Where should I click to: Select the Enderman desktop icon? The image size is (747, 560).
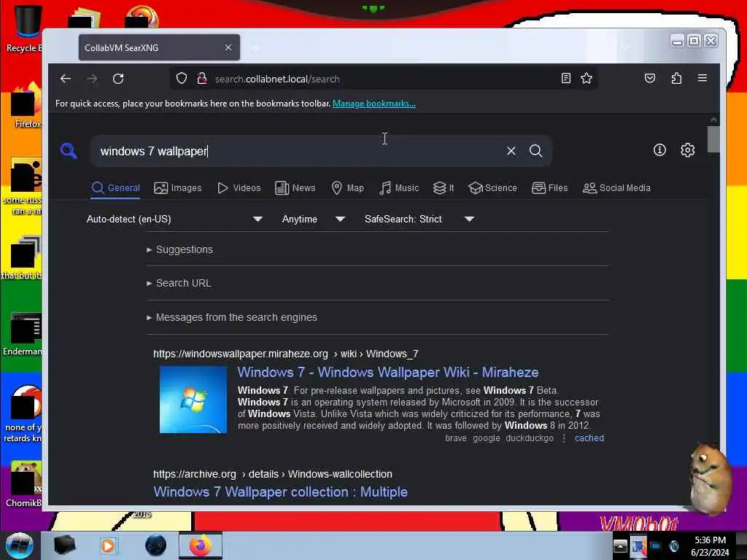pyautogui.click(x=24, y=334)
